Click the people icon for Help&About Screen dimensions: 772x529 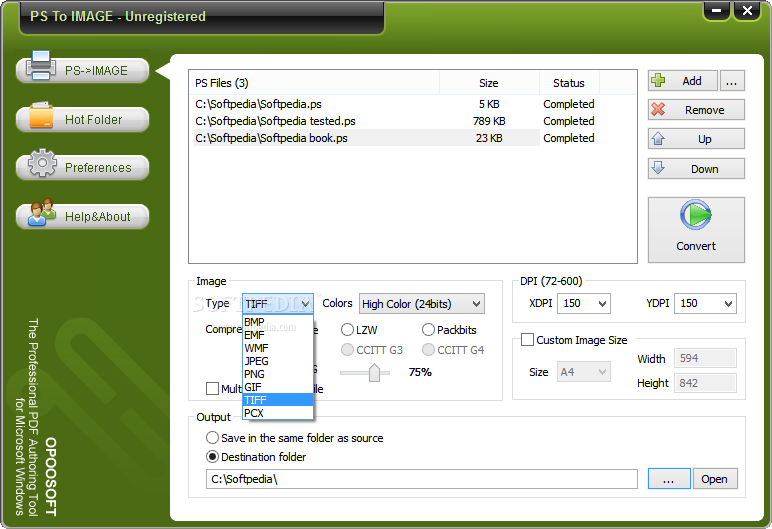(42, 212)
